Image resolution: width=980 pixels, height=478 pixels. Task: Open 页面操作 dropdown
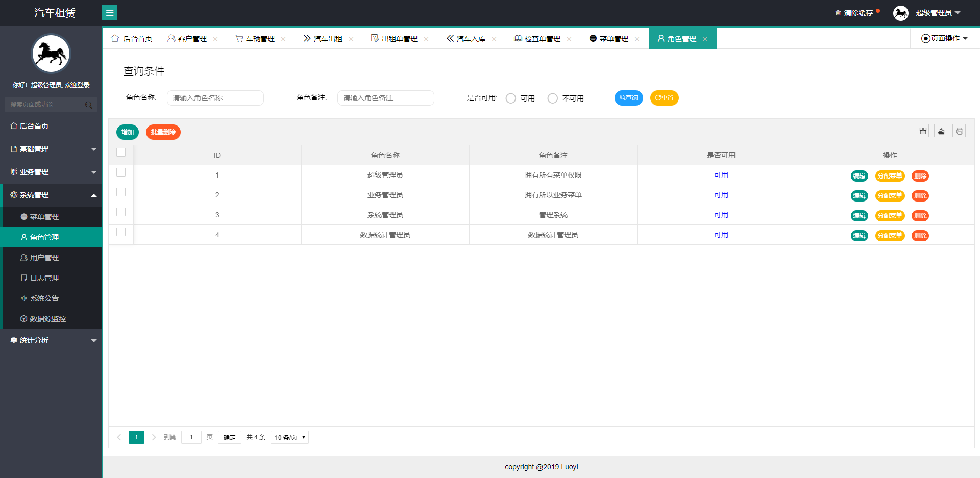[945, 38]
